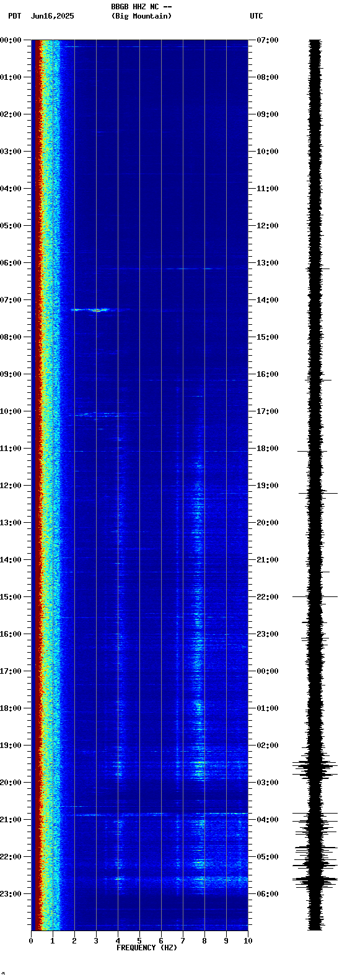Click the frequency axis tick label 3
Screen dimensions: 342x980
[96, 941]
